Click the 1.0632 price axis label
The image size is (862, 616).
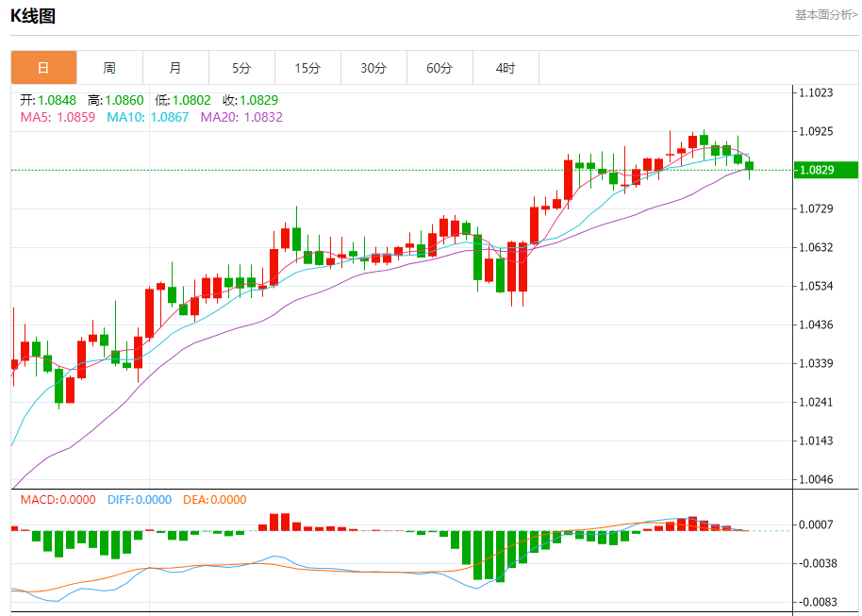(x=817, y=247)
